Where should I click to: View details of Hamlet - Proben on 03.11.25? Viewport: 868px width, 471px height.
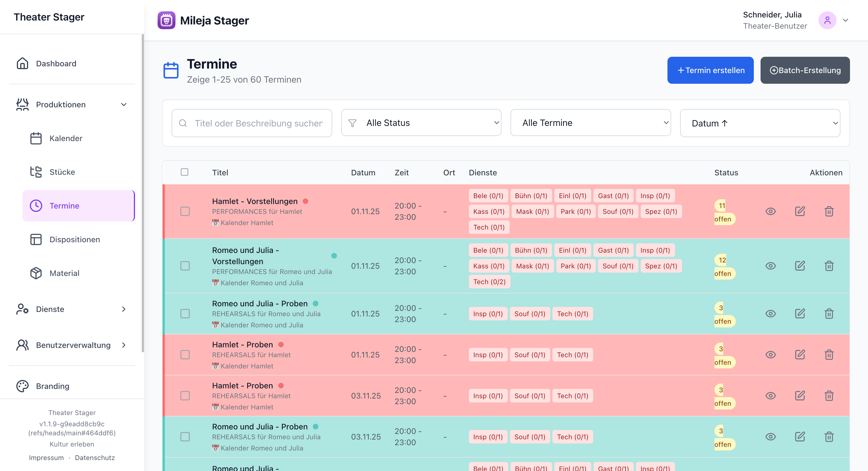(x=770, y=396)
